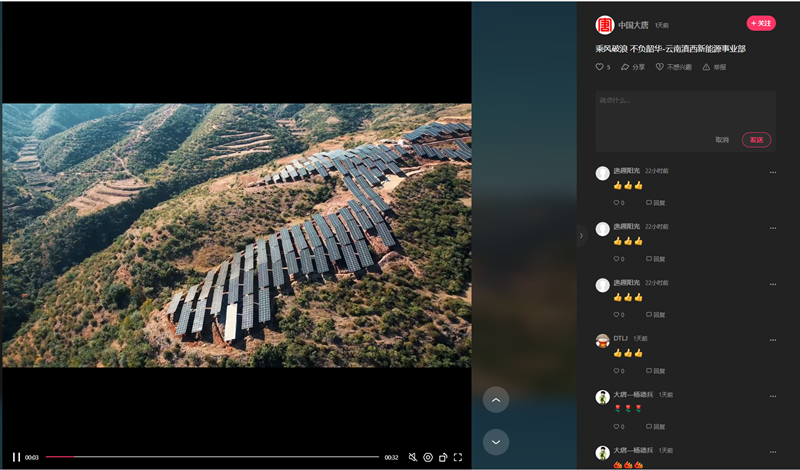Pause the video playback
The height and width of the screenshot is (470, 800).
(x=16, y=457)
